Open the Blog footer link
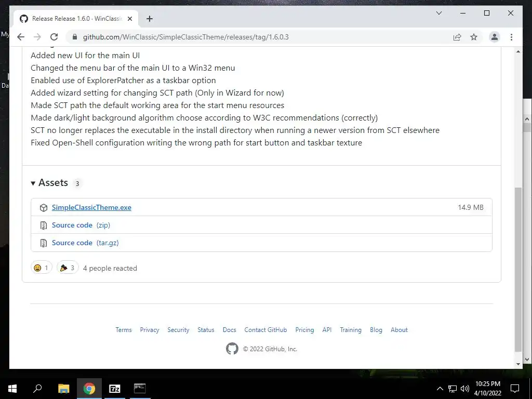The height and width of the screenshot is (399, 532). point(376,330)
